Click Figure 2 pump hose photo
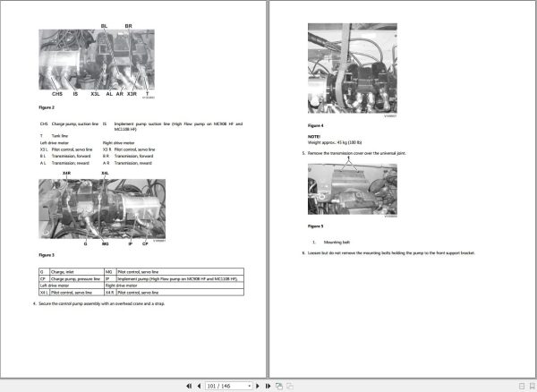537x392 pixels. click(97, 60)
